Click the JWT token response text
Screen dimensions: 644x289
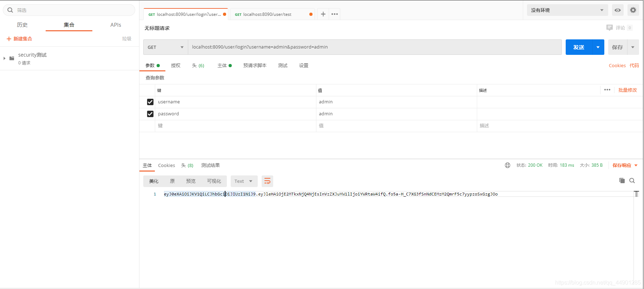[x=331, y=194]
